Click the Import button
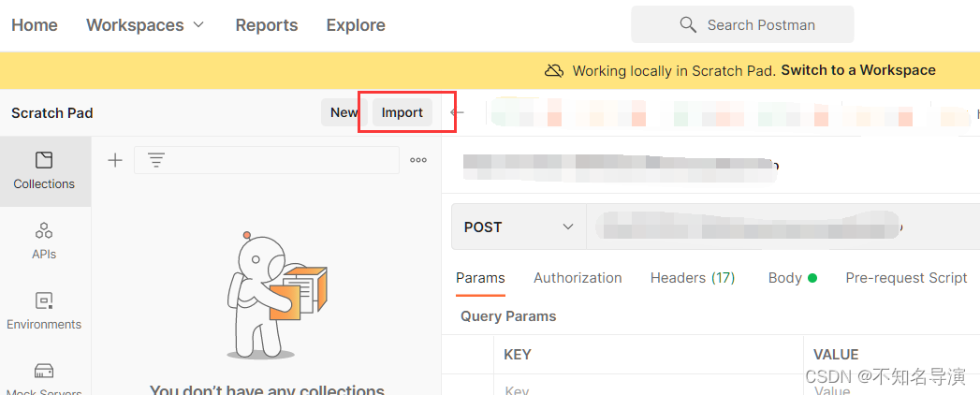This screenshot has height=395, width=980. coord(402,112)
